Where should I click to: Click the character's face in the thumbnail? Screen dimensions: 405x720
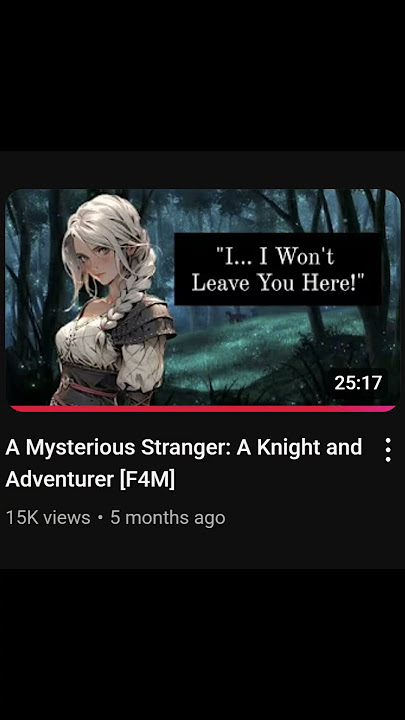95,259
